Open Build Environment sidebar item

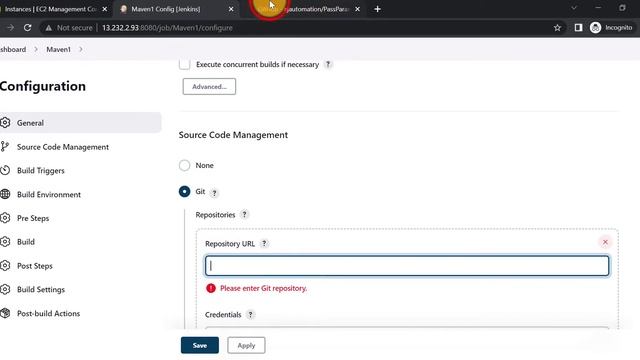[x=49, y=195]
